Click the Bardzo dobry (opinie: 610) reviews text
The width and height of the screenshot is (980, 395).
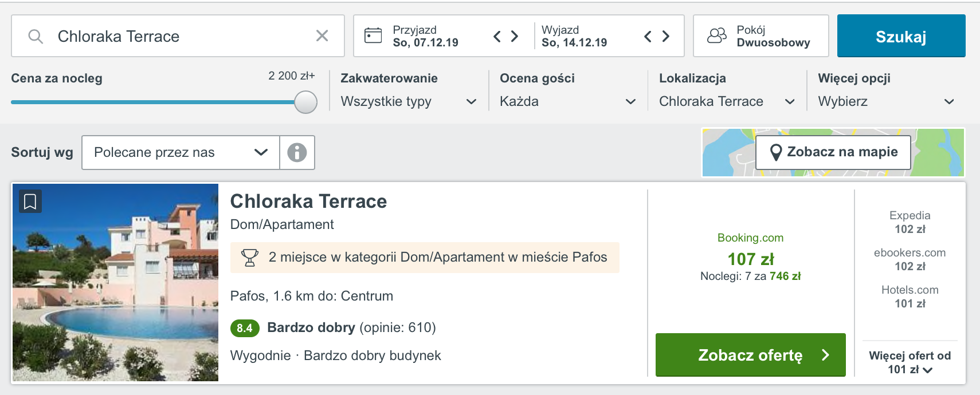click(351, 327)
